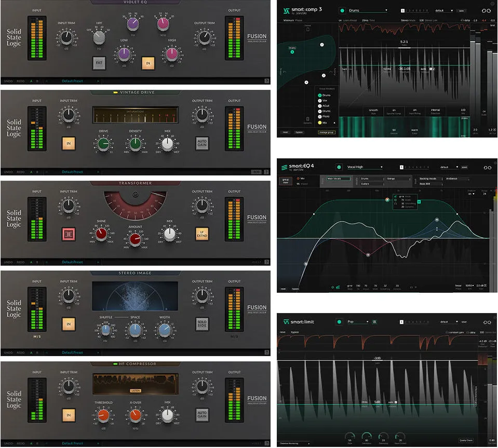The height and width of the screenshot is (448, 498).
Task: Click ECO mode button on Vintage Drive
Action: pyautogui.click(x=257, y=172)
